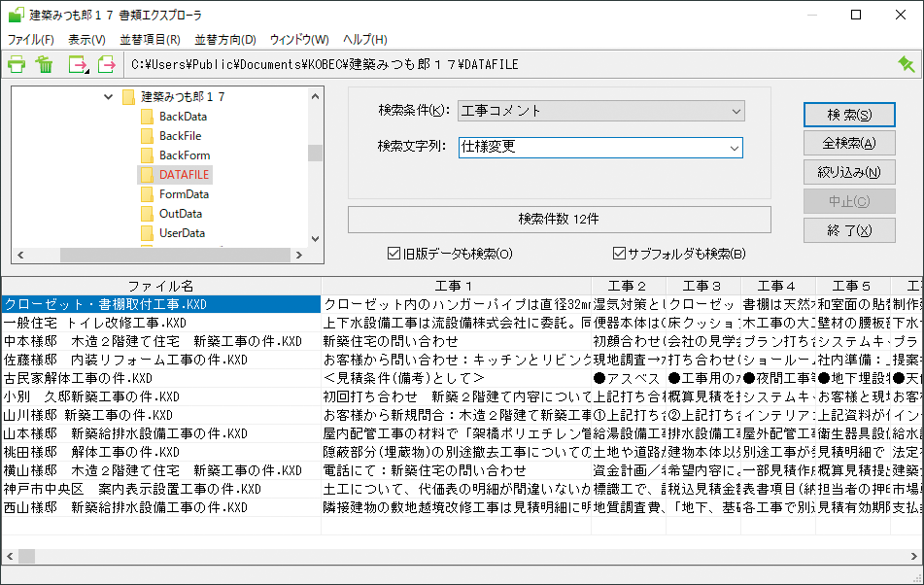Open the ファイル(F) menu
The width and height of the screenshot is (924, 585).
pos(30,40)
